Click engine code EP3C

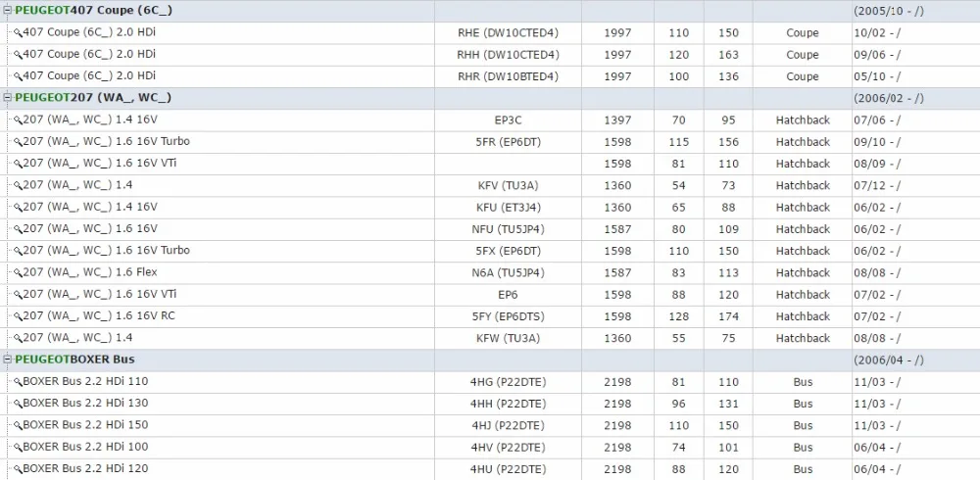click(x=508, y=120)
